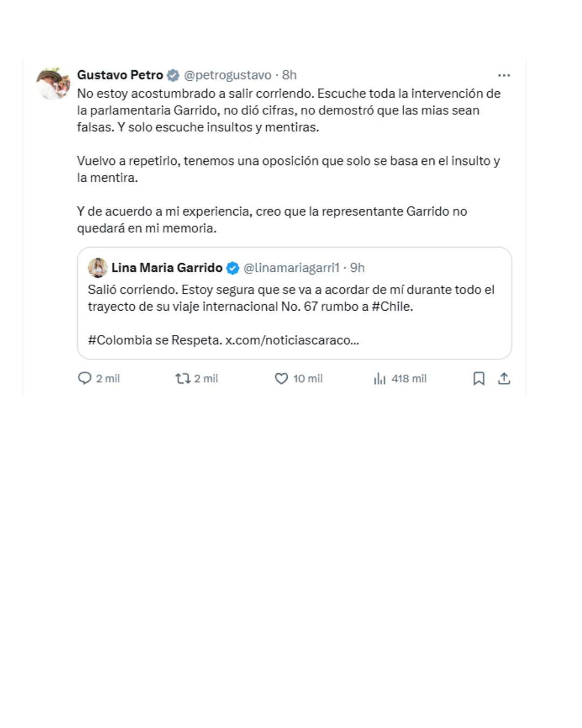
Task: Open the @petrogustavo handle link
Action: coord(227,75)
